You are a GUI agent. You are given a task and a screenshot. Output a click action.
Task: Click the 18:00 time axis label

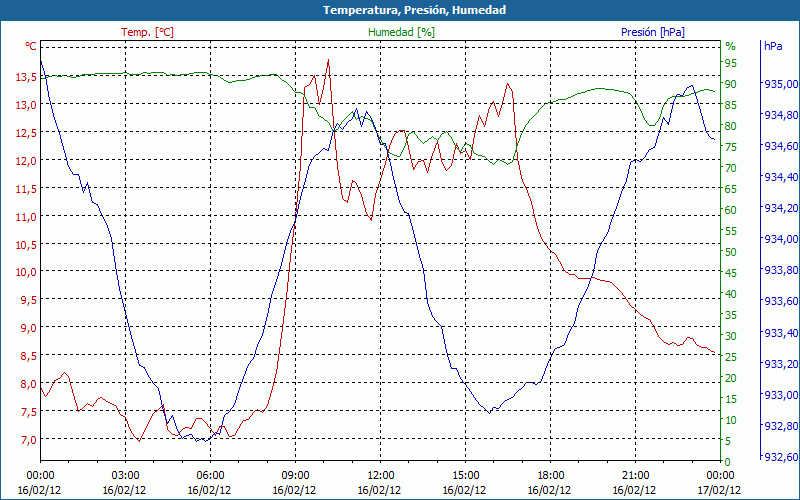click(551, 476)
